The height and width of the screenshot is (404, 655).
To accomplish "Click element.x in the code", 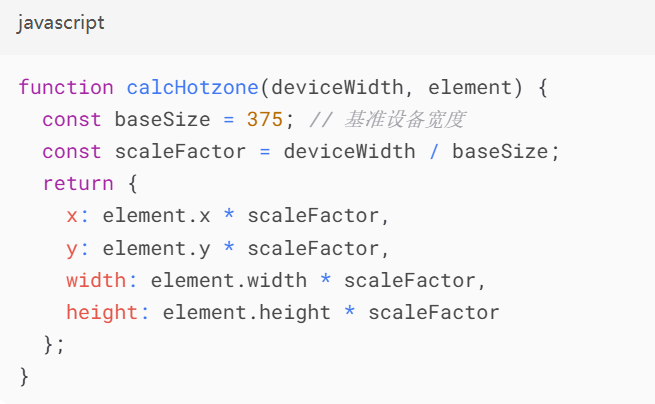I will pos(157,216).
